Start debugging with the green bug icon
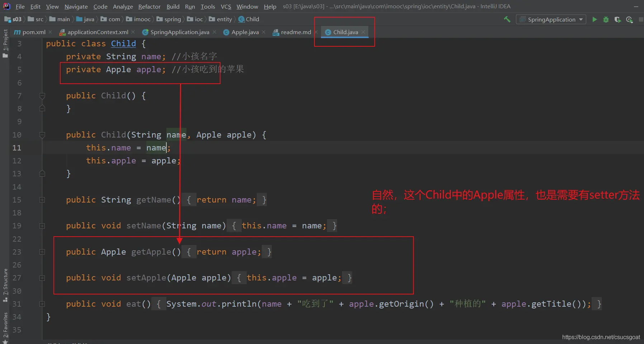This screenshot has height=344, width=644. click(x=606, y=19)
